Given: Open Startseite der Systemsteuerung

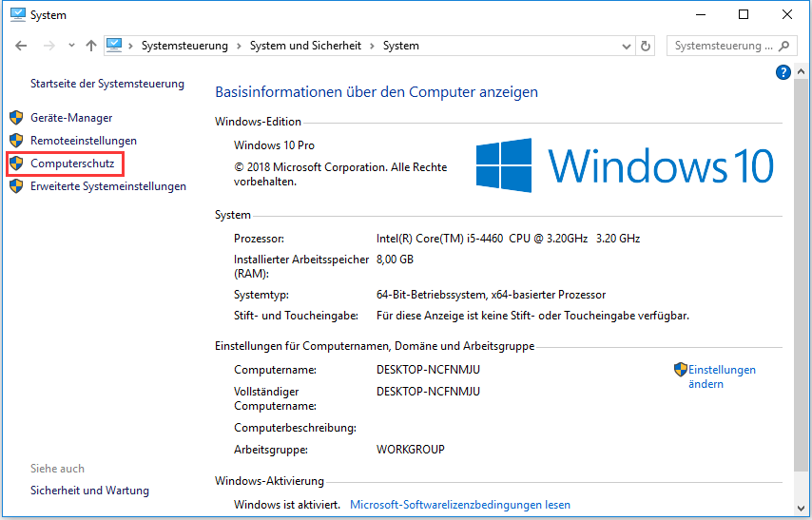Looking at the screenshot, I should tap(107, 84).
